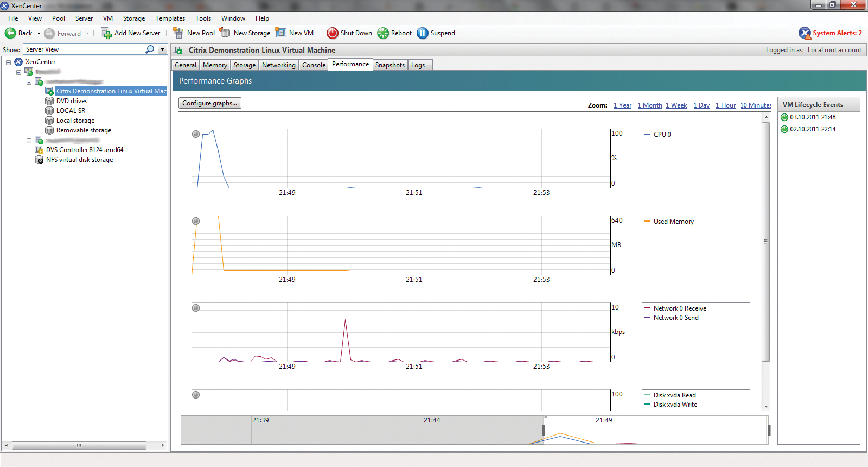Image resolution: width=868 pixels, height=467 pixels.
Task: Switch to the Console tab
Action: [x=314, y=65]
